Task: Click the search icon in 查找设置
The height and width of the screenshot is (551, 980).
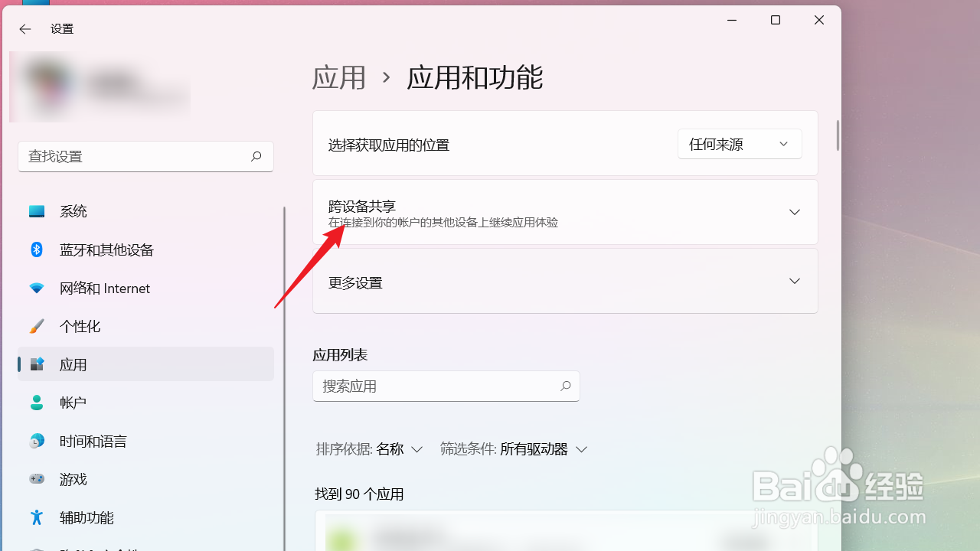Action: pyautogui.click(x=256, y=156)
